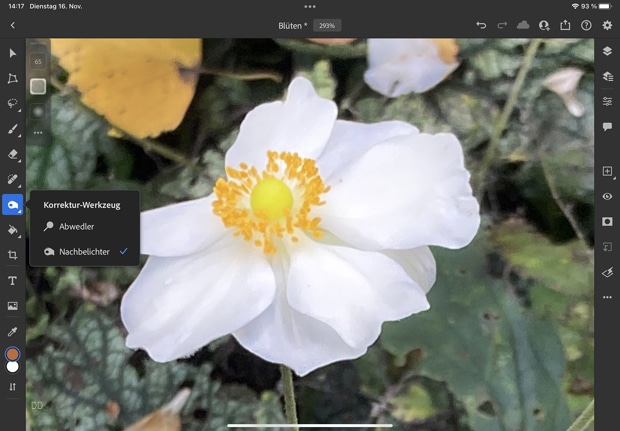Activate the Type tool
Image resolution: width=620 pixels, height=431 pixels.
click(13, 281)
